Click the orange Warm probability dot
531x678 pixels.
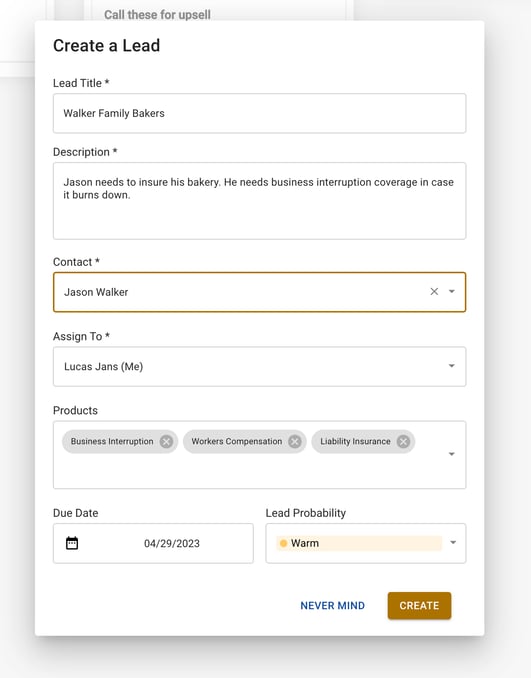pos(283,543)
